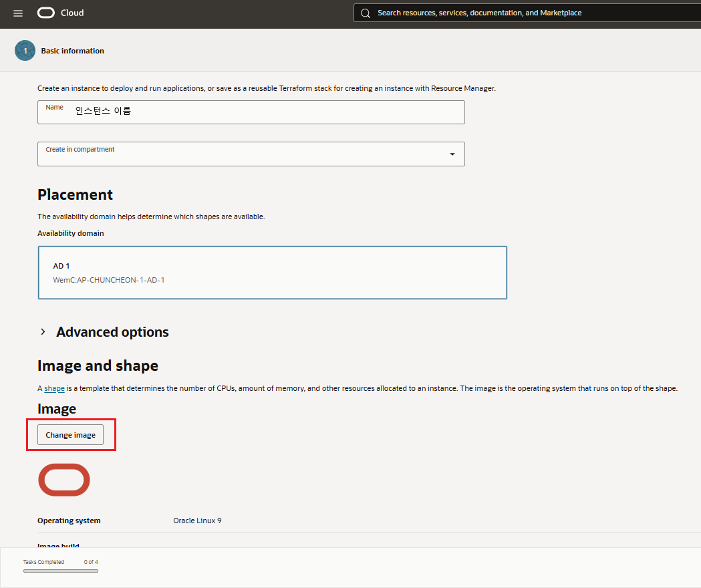Click the Oracle Cloud logo
Screen dimensions: 701x588
click(x=45, y=13)
